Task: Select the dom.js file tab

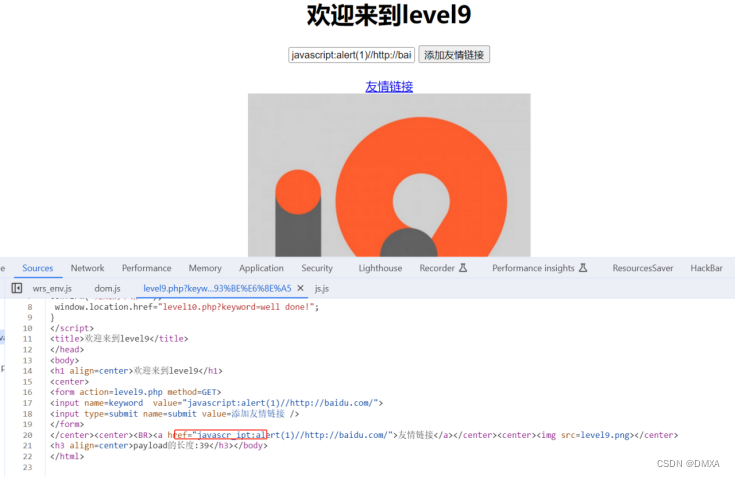Action: point(107,288)
